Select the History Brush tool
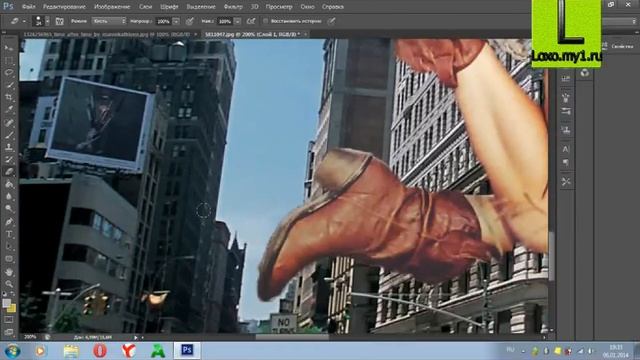The height and width of the screenshot is (360, 640). (x=9, y=160)
